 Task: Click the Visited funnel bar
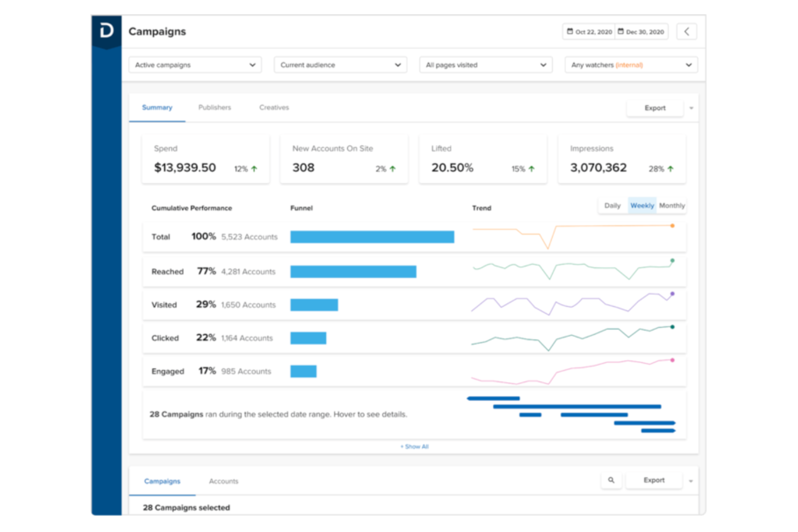314,305
